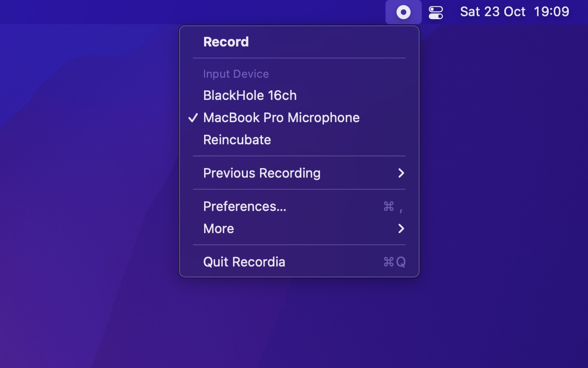The height and width of the screenshot is (368, 588).
Task: Switch input to MacBook Pro Microphone
Action: 281,118
